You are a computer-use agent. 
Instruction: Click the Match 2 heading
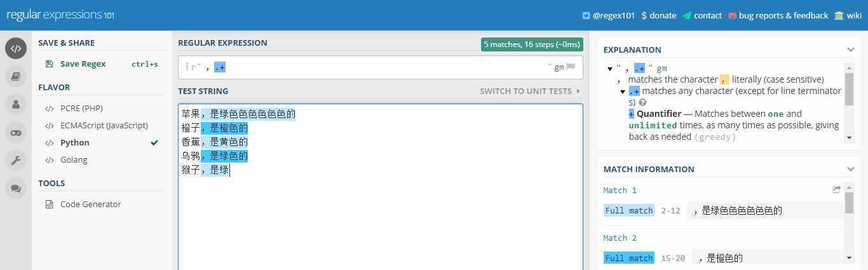click(x=620, y=238)
